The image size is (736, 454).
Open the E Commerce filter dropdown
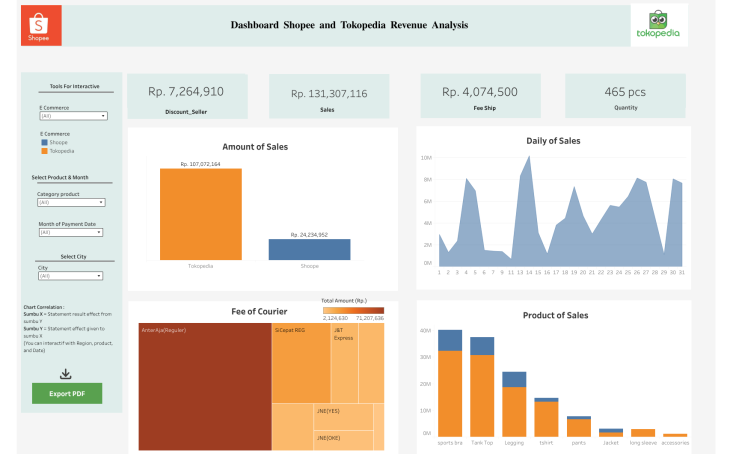click(x=73, y=116)
